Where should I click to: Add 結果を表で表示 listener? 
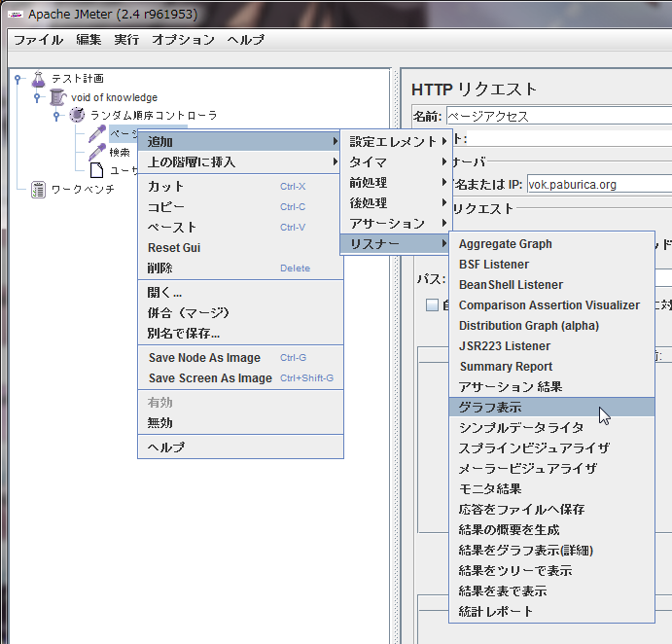[x=552, y=591]
